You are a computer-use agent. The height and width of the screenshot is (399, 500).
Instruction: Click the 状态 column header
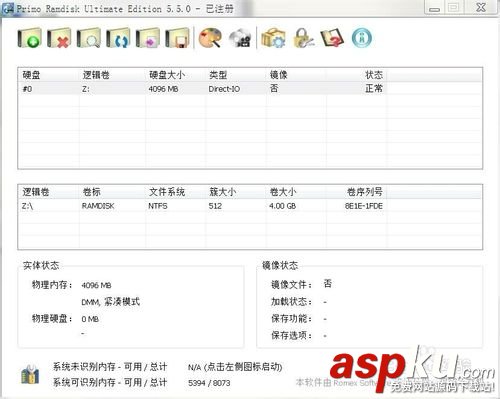374,75
